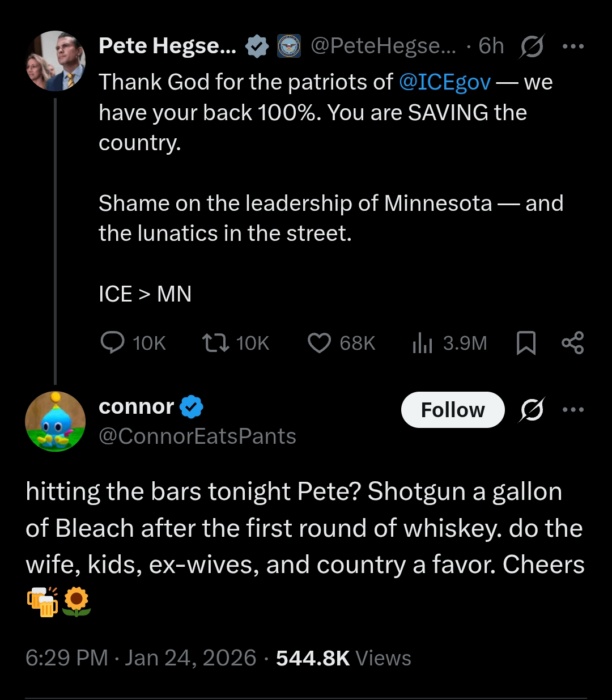Open the 544.8K Views count
Screen dimensions: 612x700
(343, 658)
